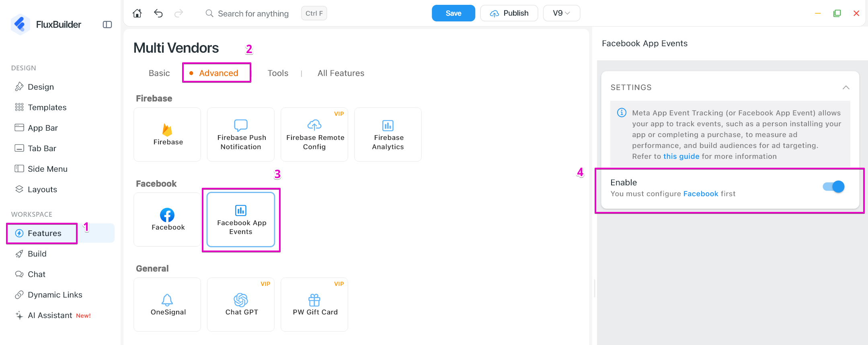Open the V9 version dropdown

(x=561, y=13)
